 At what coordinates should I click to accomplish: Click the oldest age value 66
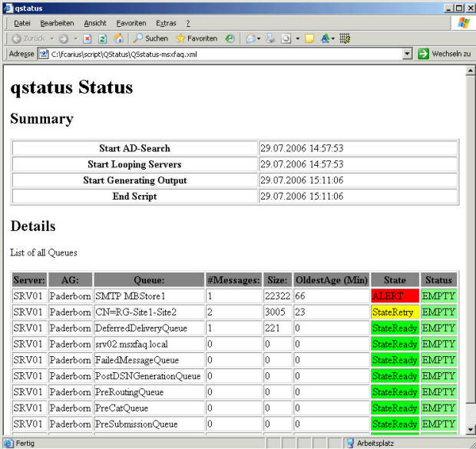[x=300, y=296]
